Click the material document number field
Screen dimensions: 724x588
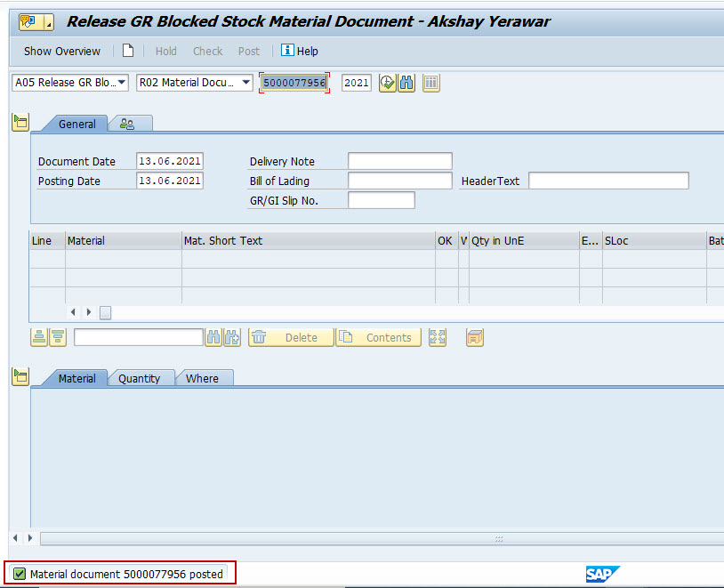pyautogui.click(x=294, y=83)
